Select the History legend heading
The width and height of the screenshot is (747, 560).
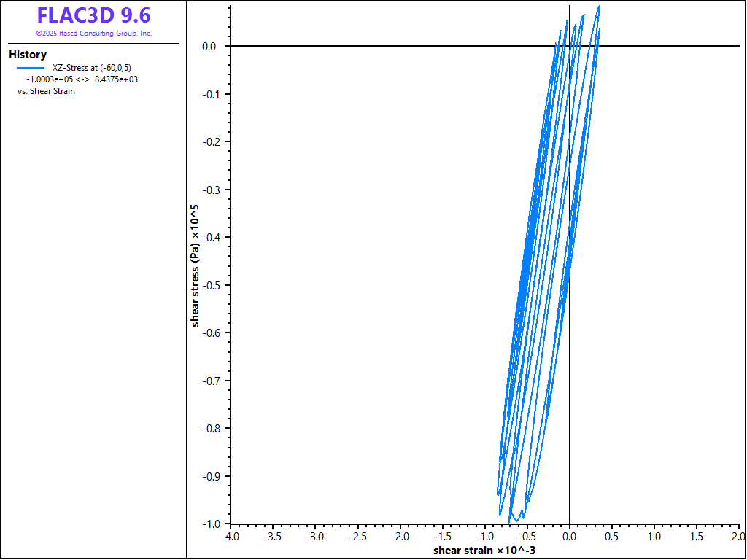28,55
